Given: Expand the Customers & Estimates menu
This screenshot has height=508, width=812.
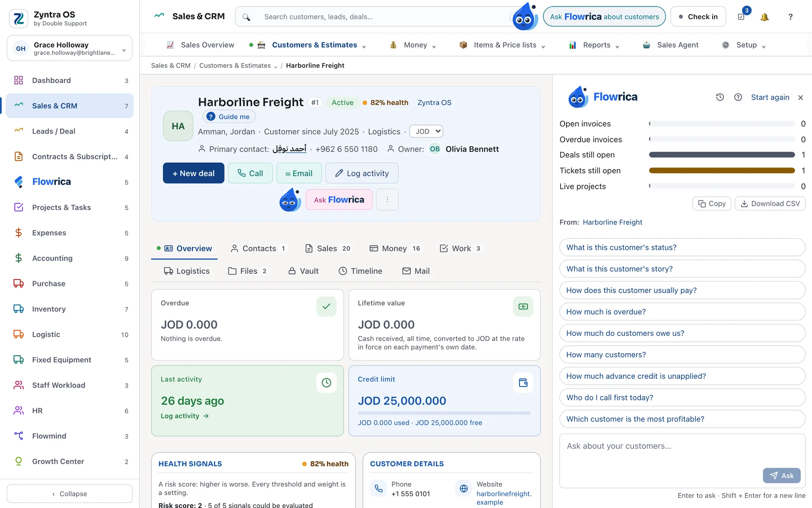Looking at the screenshot, I should (x=364, y=46).
